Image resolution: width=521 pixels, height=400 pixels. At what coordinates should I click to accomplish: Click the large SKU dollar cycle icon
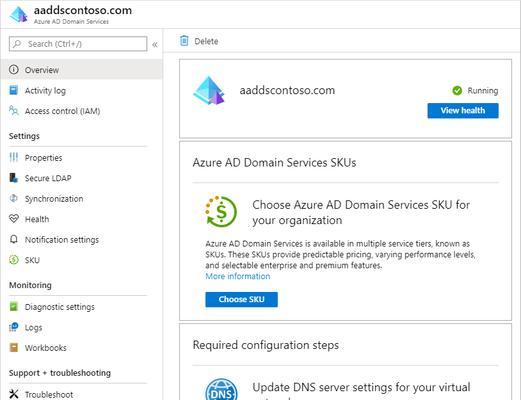[x=221, y=212]
